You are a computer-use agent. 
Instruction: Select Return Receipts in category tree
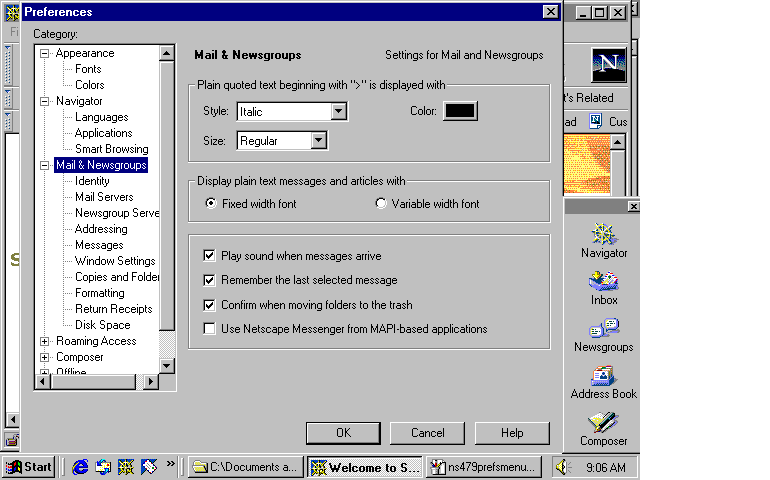pos(113,309)
